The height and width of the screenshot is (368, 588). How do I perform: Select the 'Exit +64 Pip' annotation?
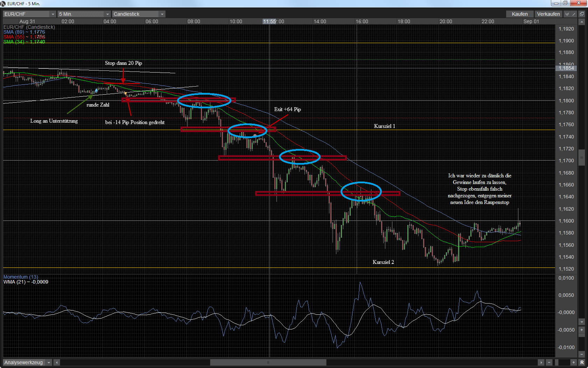pos(287,109)
